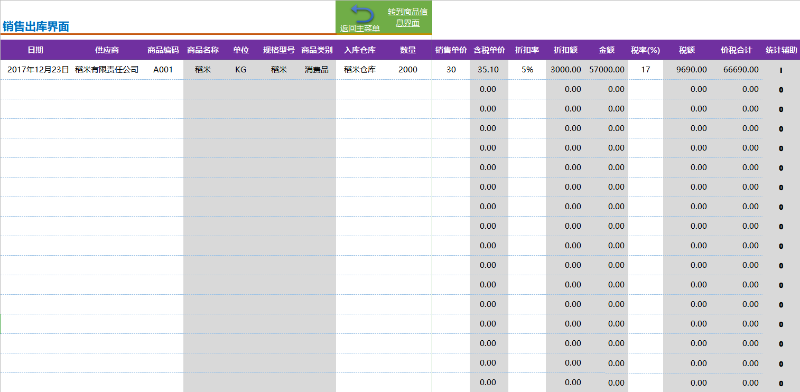Viewport: 800px width, 392px height.
Task: Select the sale price cell 30
Action: pos(451,70)
